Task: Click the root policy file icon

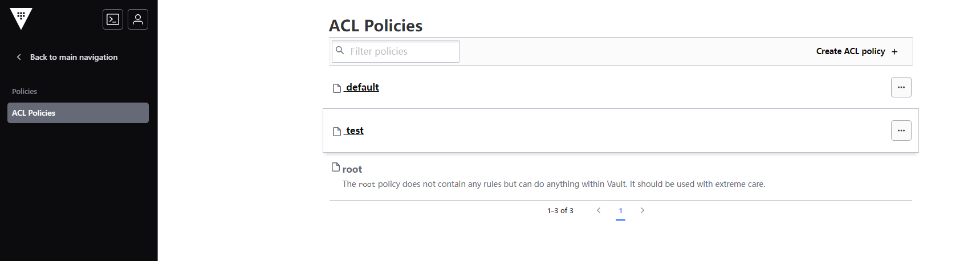Action: pos(336,167)
